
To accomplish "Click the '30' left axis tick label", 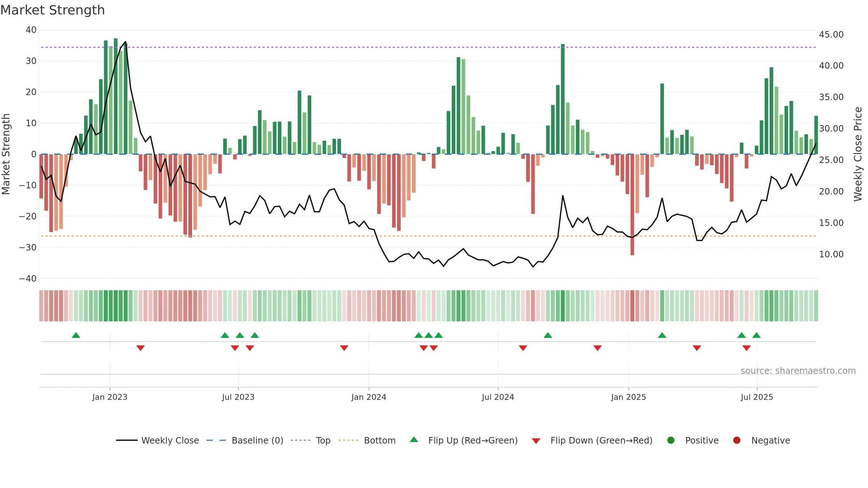I will point(31,61).
